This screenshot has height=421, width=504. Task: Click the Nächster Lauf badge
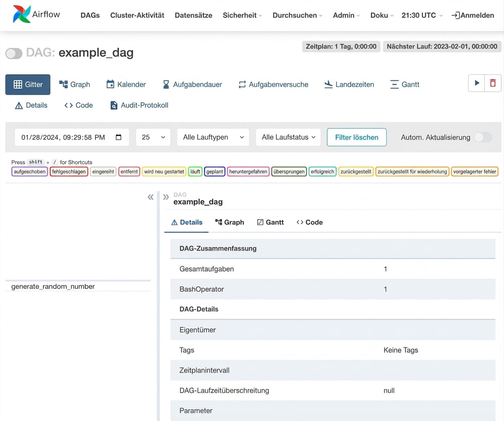[x=442, y=46]
